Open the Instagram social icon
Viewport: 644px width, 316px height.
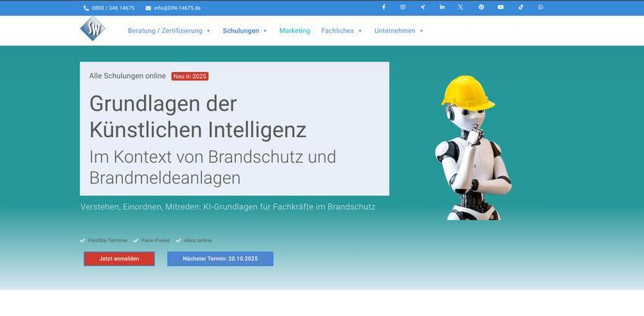[x=403, y=8]
